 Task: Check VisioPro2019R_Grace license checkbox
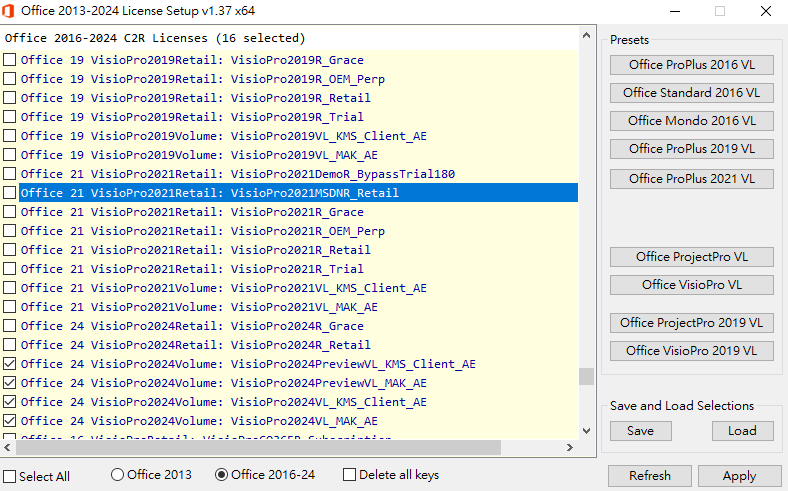tap(10, 60)
